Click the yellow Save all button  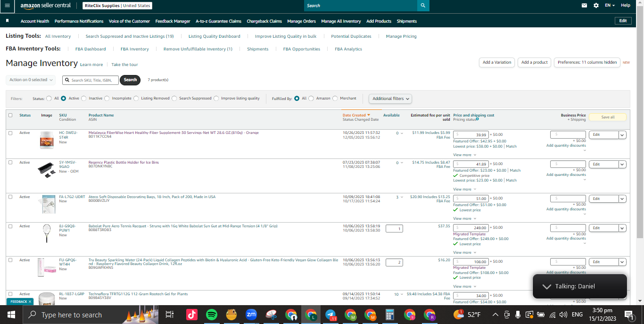(608, 117)
